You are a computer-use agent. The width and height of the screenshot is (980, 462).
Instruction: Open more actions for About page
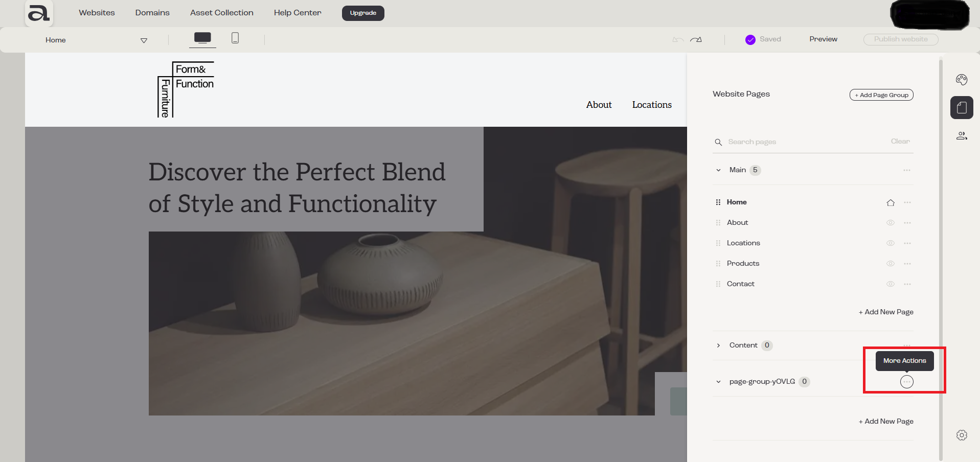[x=907, y=223]
